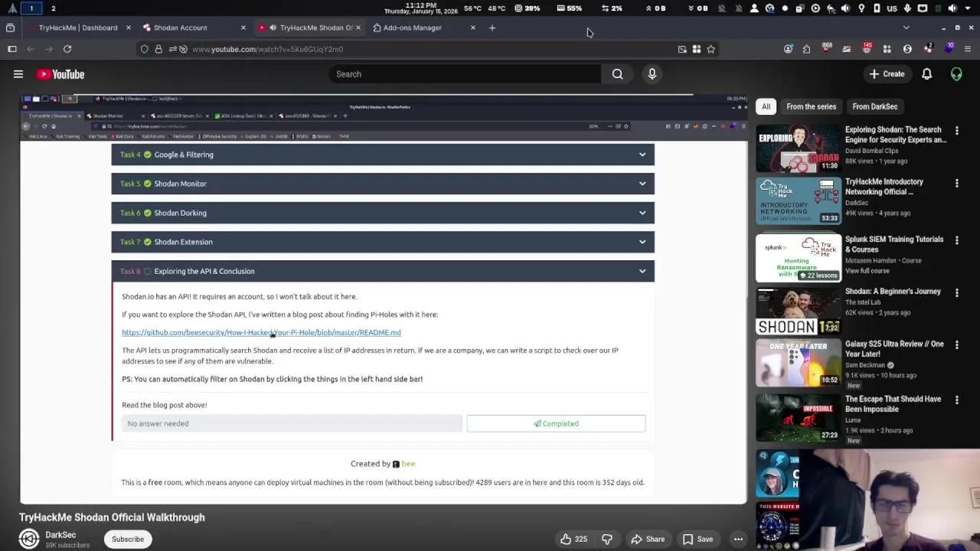Open a new browser tab
This screenshot has width=980, height=551.
(x=492, y=28)
